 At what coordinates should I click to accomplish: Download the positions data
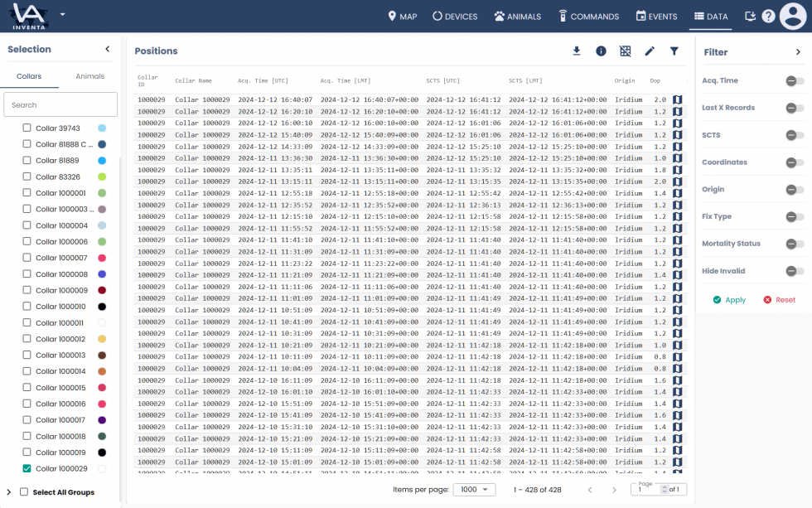(x=577, y=51)
